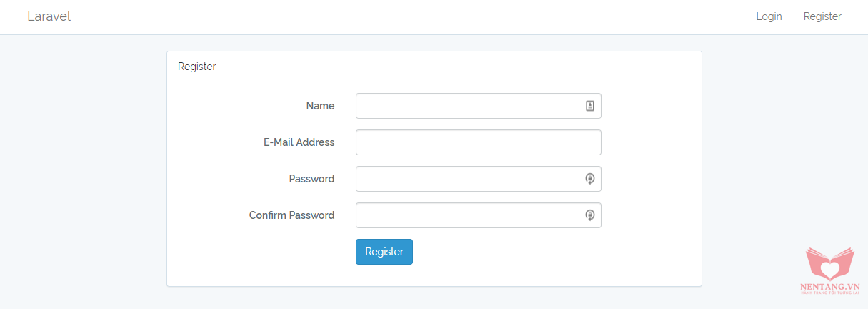Viewport: 868px width, 309px height.
Task: Click the Password label text
Action: [x=311, y=179]
